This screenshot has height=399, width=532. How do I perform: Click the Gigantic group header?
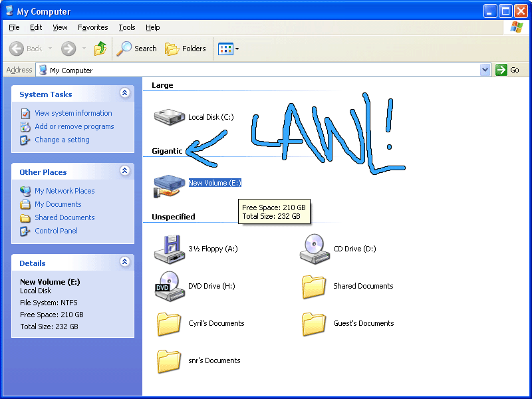coord(167,151)
